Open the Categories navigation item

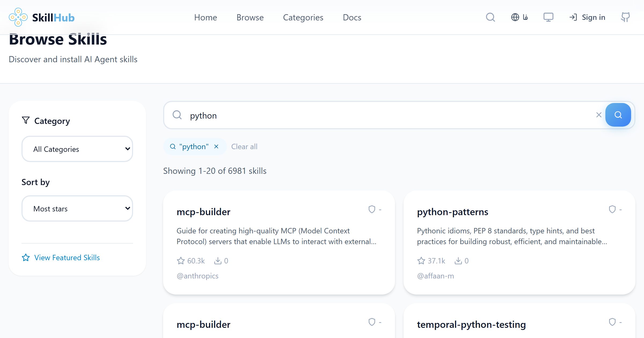[303, 17]
